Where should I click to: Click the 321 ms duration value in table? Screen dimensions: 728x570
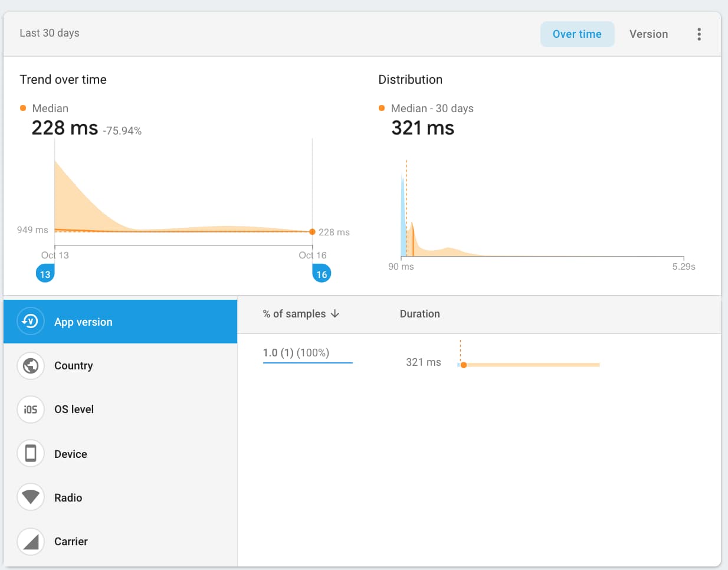[x=423, y=362]
